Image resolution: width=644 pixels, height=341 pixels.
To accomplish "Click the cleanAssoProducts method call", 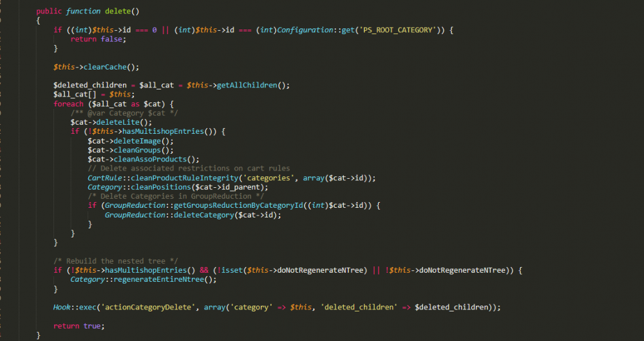I will tap(150, 159).
